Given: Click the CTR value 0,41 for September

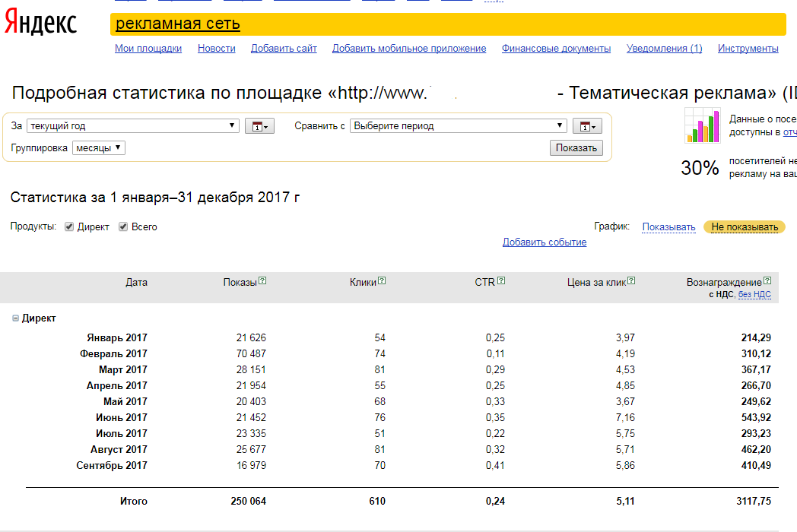Looking at the screenshot, I should click(495, 465).
